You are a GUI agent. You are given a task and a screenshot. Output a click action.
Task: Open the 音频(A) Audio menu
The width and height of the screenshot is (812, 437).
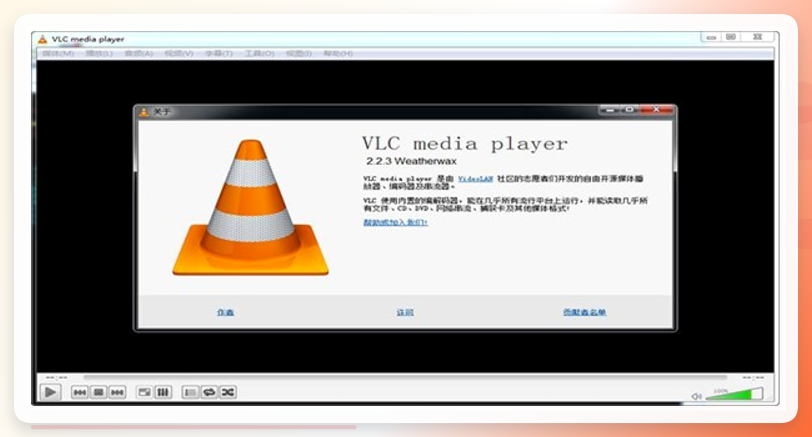139,53
